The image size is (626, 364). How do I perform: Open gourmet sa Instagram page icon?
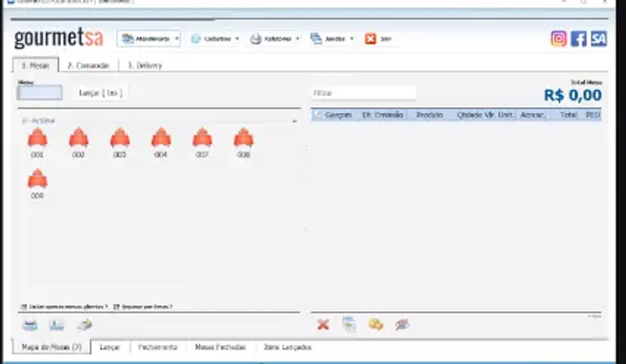click(x=558, y=39)
